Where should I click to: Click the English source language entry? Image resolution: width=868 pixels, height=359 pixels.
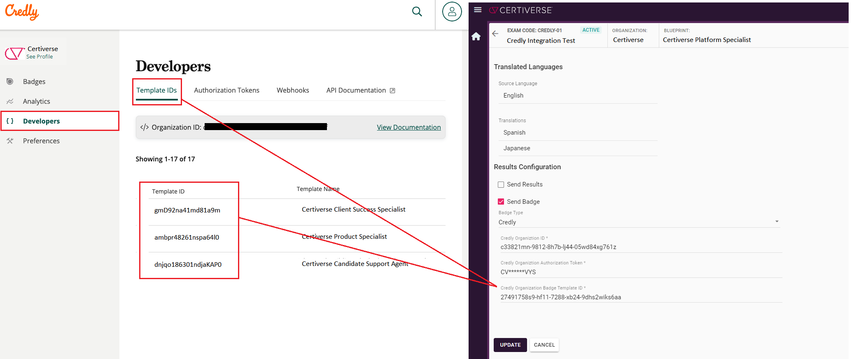513,96
